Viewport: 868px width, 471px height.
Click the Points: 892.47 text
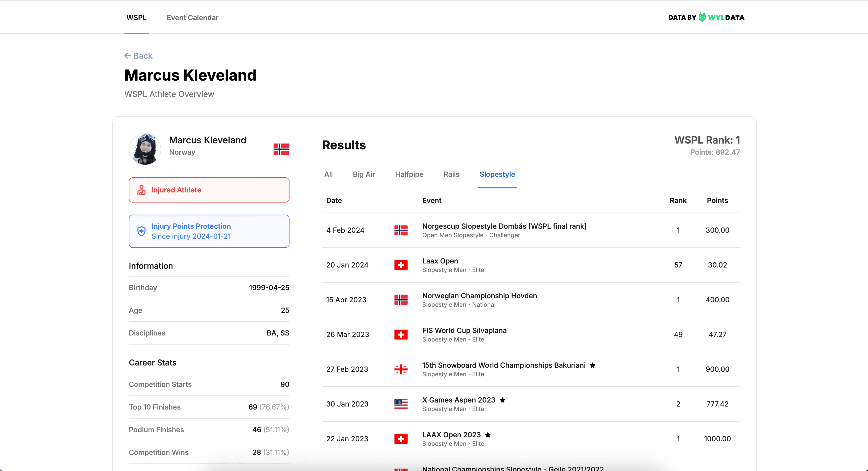[x=715, y=152]
